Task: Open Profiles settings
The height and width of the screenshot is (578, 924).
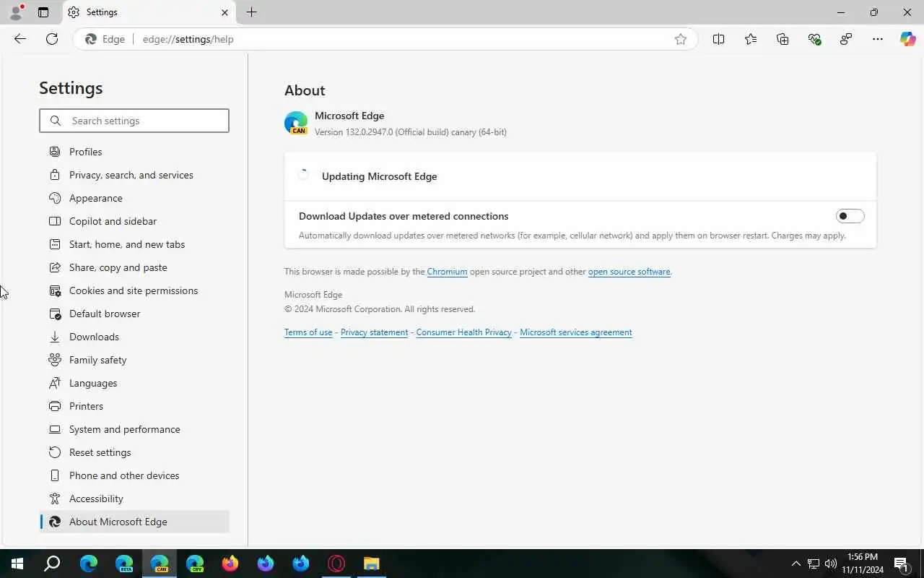Action: [x=134, y=152]
